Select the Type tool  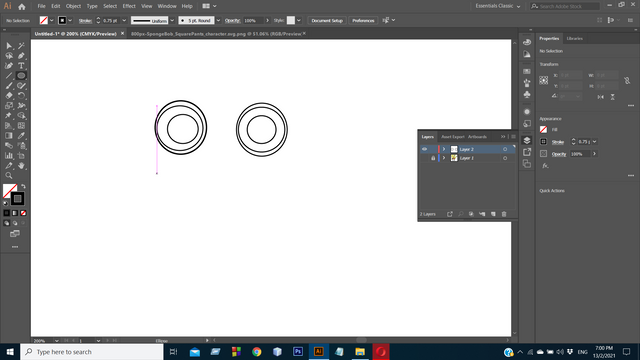21,65
